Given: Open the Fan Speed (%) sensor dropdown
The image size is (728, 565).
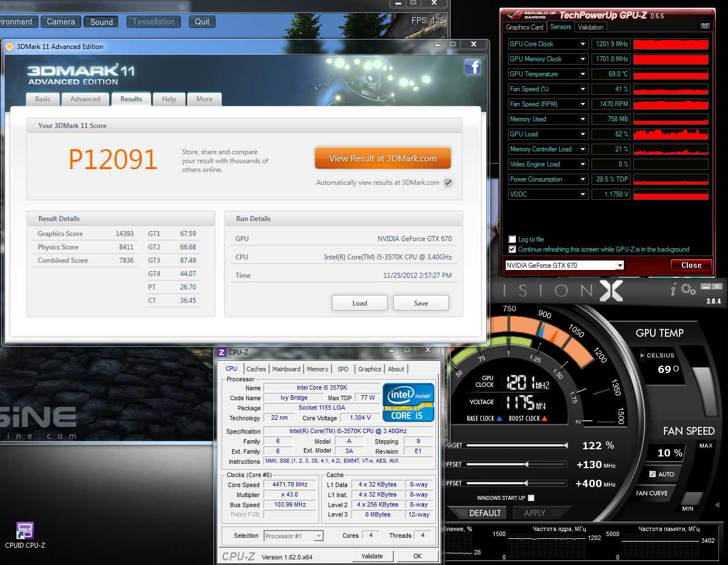Looking at the screenshot, I should 583,89.
